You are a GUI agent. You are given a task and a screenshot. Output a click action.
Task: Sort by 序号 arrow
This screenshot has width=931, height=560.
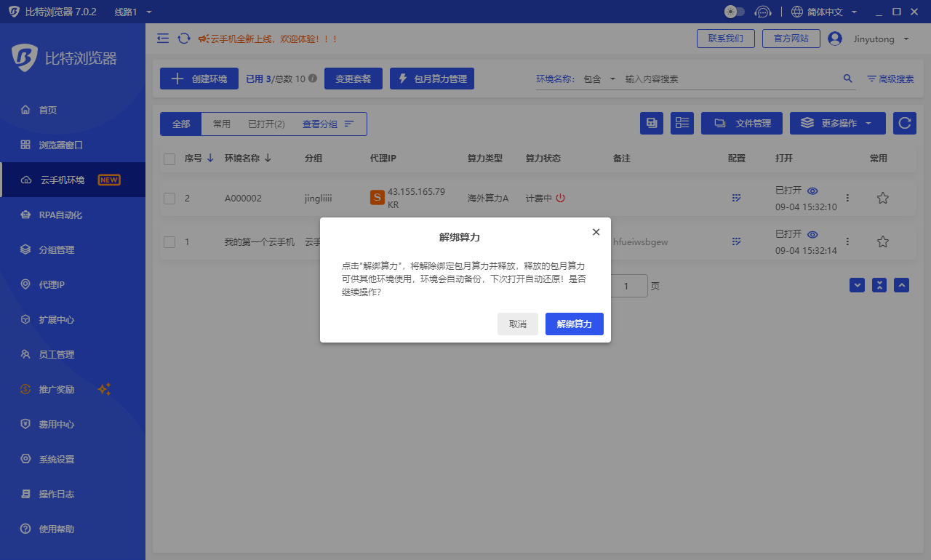210,158
